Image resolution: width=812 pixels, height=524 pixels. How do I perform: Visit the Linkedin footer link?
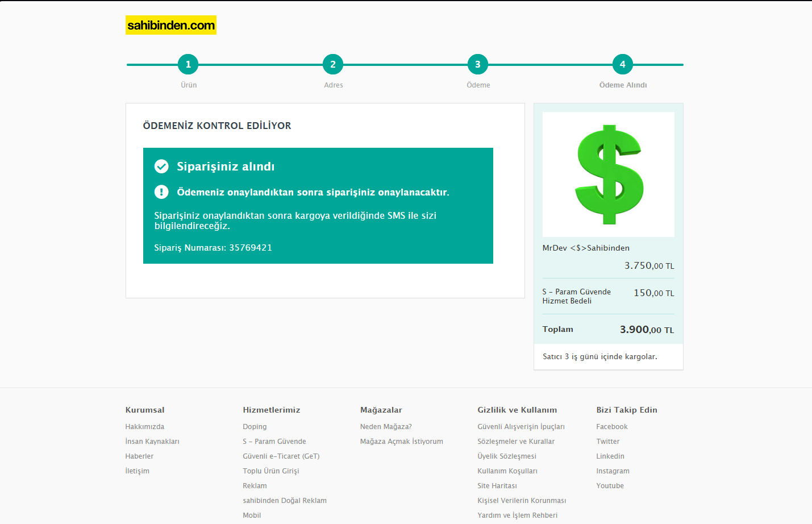(610, 456)
